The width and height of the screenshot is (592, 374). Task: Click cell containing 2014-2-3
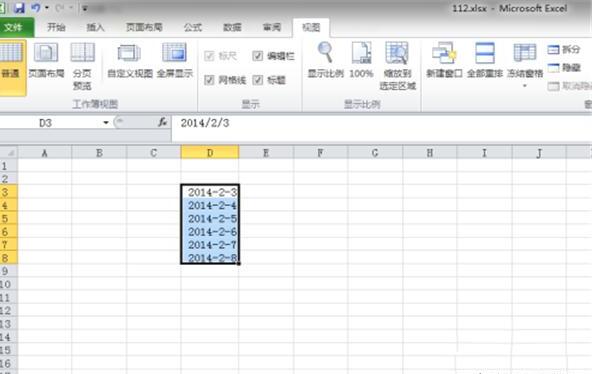point(210,192)
